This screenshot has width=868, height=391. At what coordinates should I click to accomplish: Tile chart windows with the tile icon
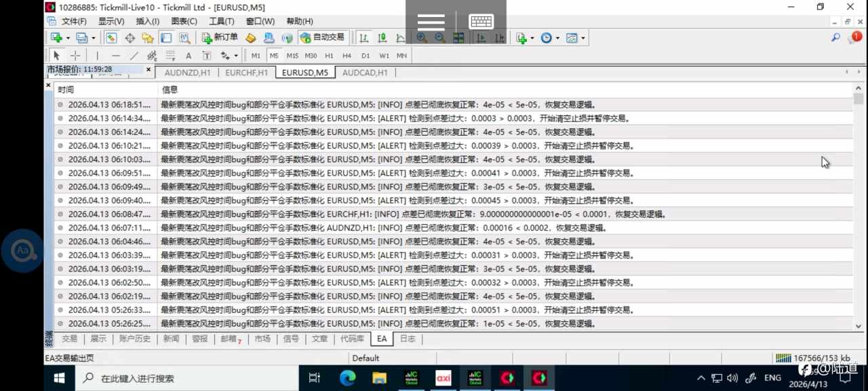(458, 38)
